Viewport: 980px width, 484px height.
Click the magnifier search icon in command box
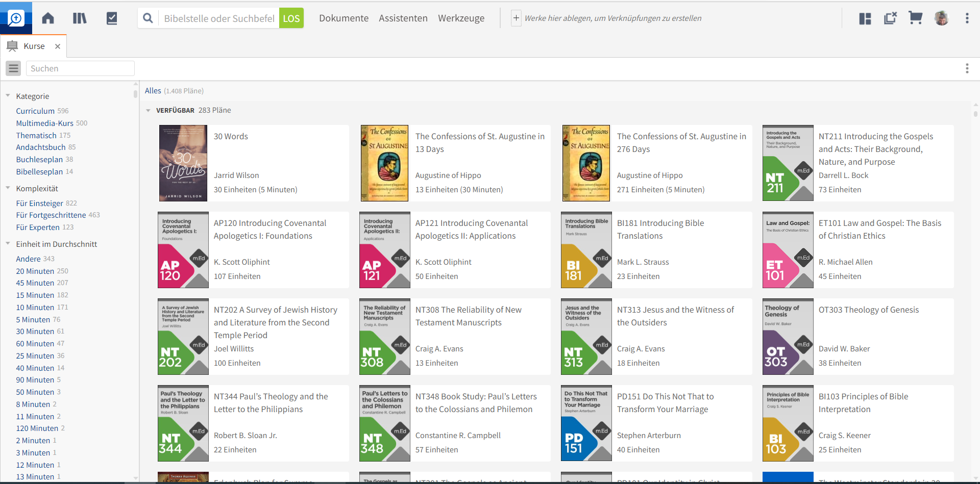(148, 18)
